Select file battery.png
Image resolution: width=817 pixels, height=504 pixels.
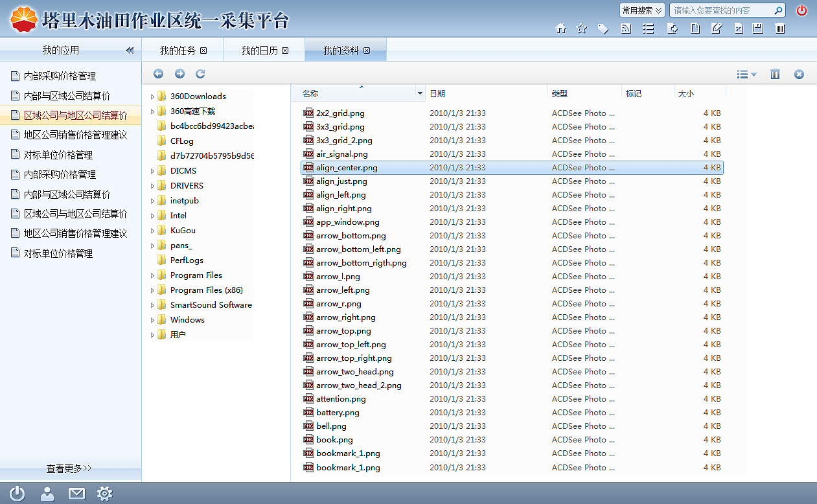pyautogui.click(x=338, y=413)
